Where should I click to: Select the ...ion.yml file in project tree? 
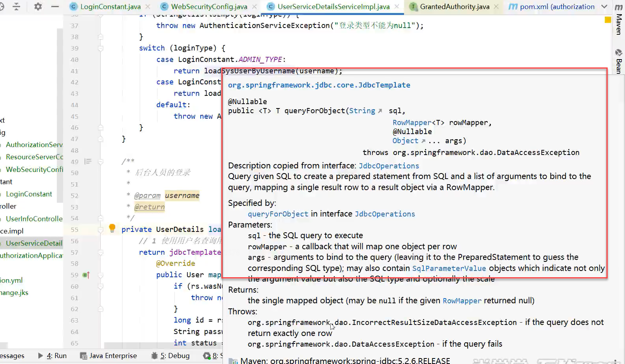click(11, 280)
